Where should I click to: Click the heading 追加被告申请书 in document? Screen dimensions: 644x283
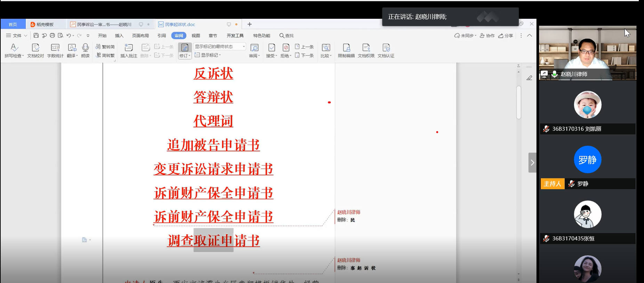[x=213, y=145]
